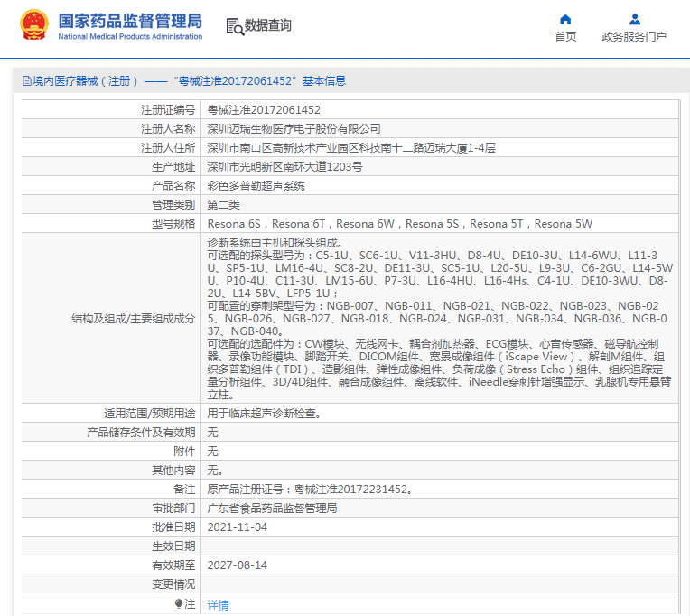The image size is (690, 616).
Task: Click the 无 value in 产品储存条件 row
Action: click(212, 432)
